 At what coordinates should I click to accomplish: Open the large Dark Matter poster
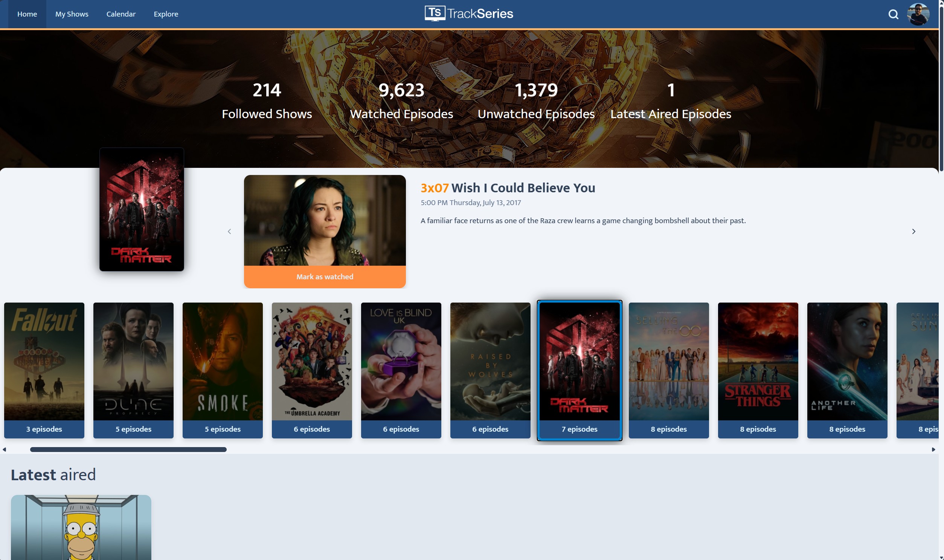pos(142,209)
